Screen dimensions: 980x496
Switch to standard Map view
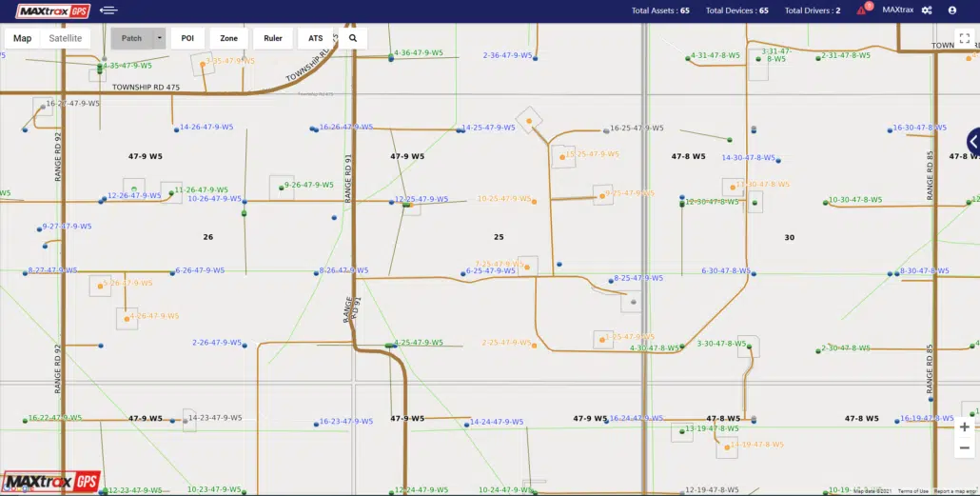[22, 38]
